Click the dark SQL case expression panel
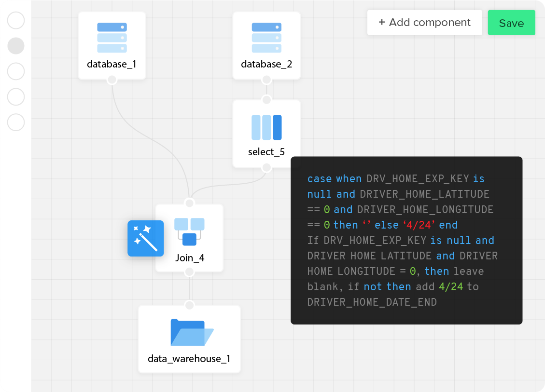This screenshot has width=545, height=392. (406, 240)
